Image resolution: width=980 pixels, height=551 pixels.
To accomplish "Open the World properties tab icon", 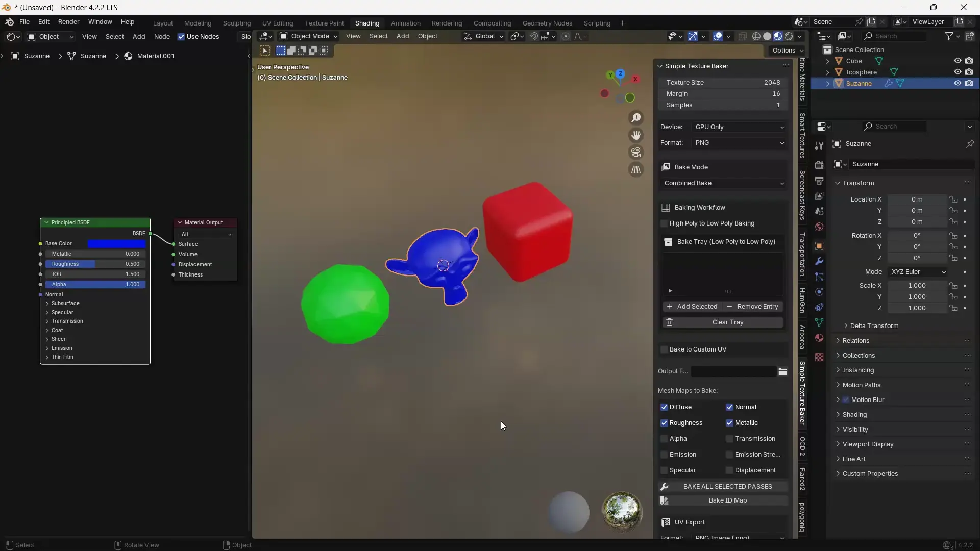I will click(819, 227).
